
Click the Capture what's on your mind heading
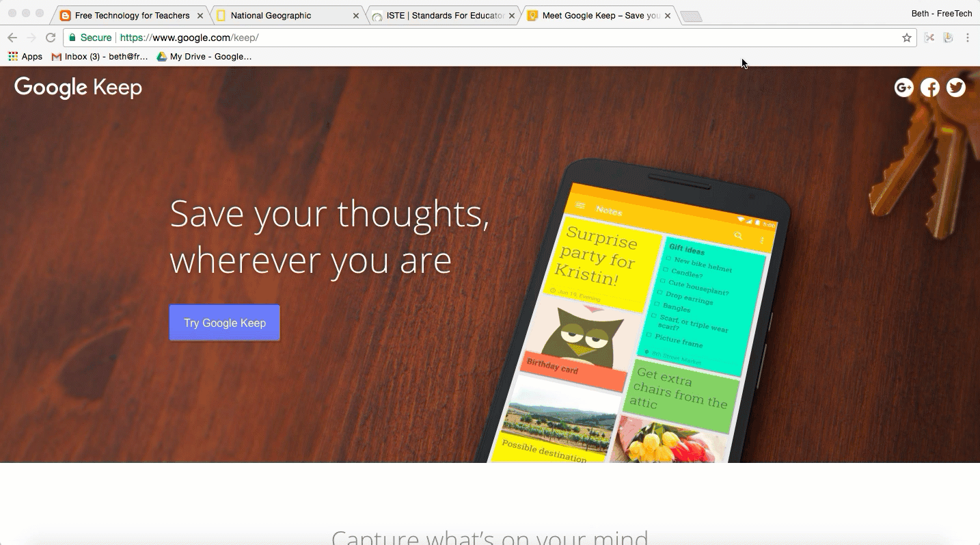coord(490,537)
